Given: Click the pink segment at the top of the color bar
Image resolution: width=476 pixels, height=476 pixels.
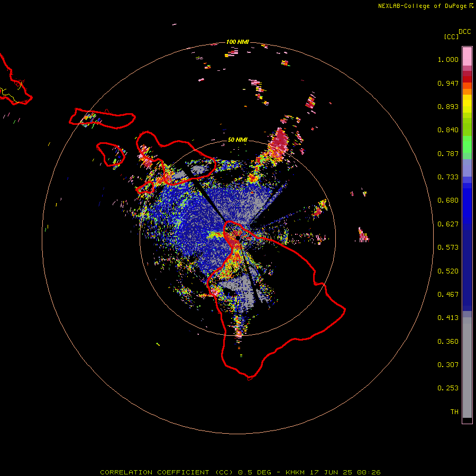Looking at the screenshot, I should (x=467, y=57).
